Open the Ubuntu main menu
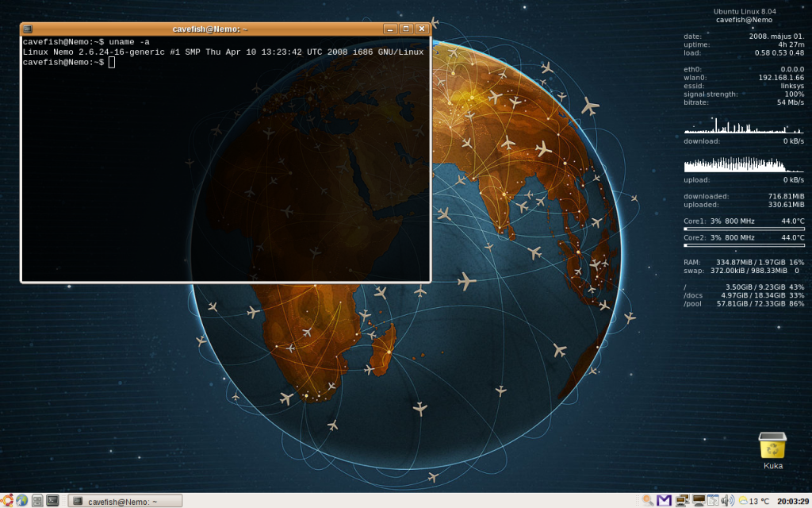The width and height of the screenshot is (812, 508). click(x=7, y=500)
